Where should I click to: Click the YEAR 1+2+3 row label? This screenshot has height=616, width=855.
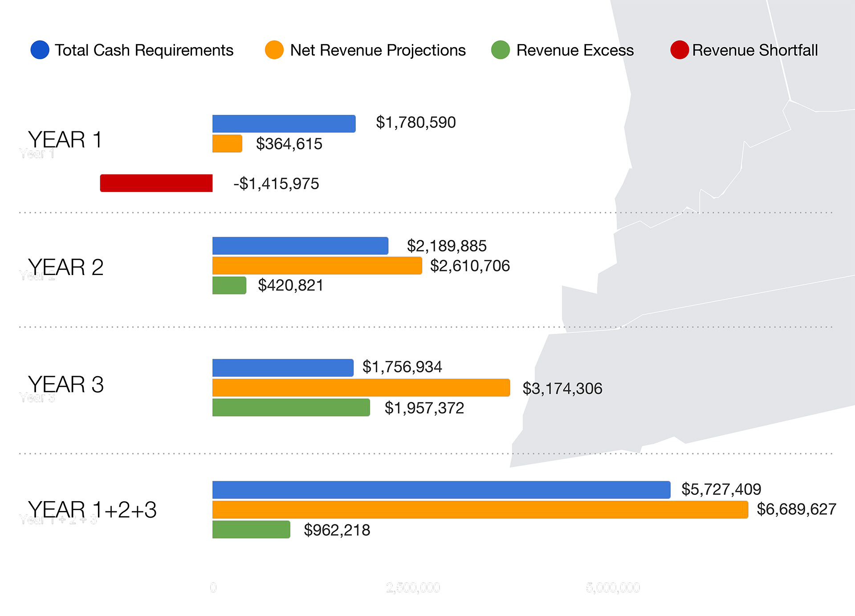point(92,510)
